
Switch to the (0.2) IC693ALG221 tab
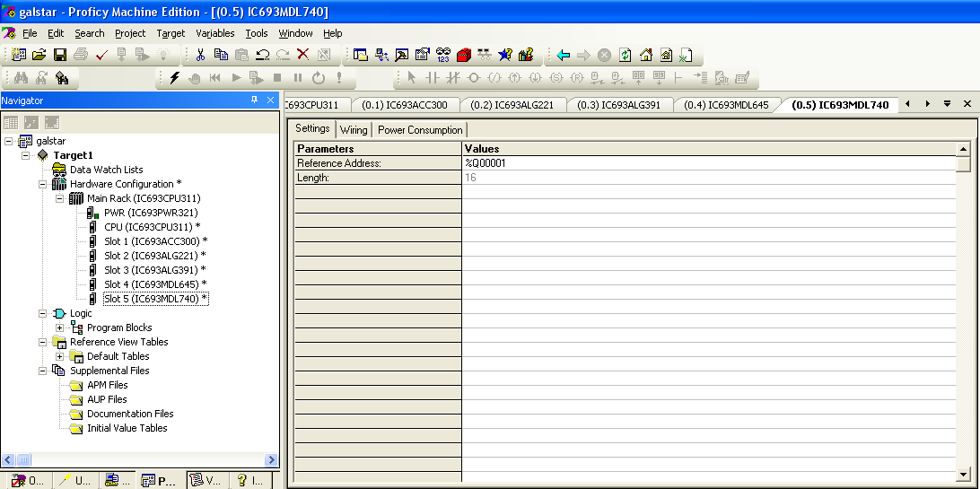point(510,104)
